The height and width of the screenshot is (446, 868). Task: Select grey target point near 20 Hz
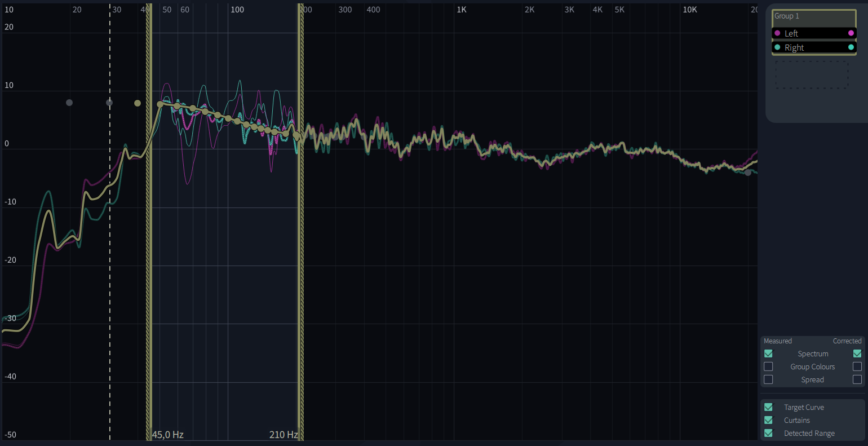69,103
